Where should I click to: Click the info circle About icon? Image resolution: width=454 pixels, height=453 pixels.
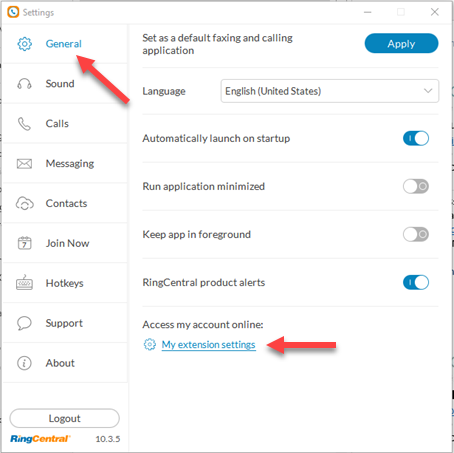[24, 363]
